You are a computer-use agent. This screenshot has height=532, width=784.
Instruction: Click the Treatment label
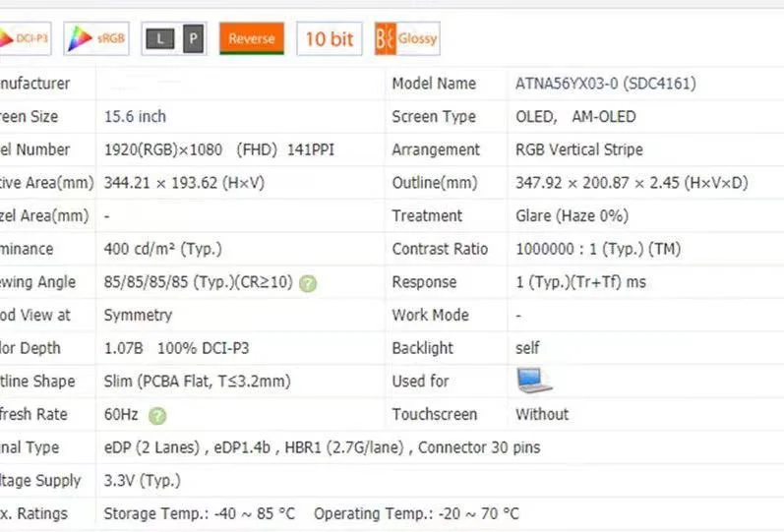(x=427, y=215)
